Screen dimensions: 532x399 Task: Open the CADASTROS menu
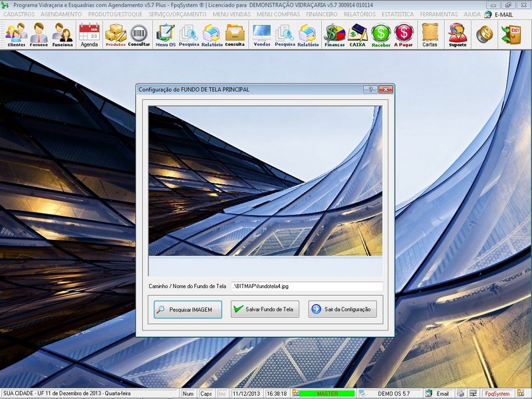coord(19,14)
